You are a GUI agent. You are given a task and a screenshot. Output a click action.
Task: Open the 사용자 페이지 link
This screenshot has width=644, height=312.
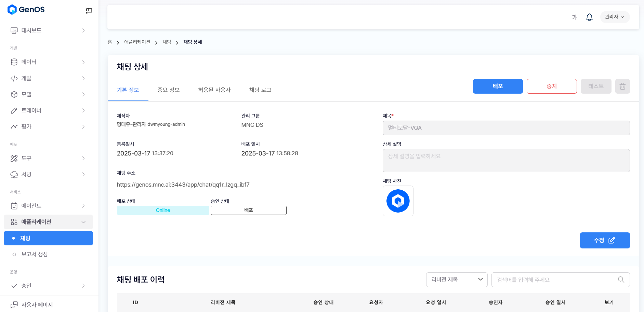37,304
